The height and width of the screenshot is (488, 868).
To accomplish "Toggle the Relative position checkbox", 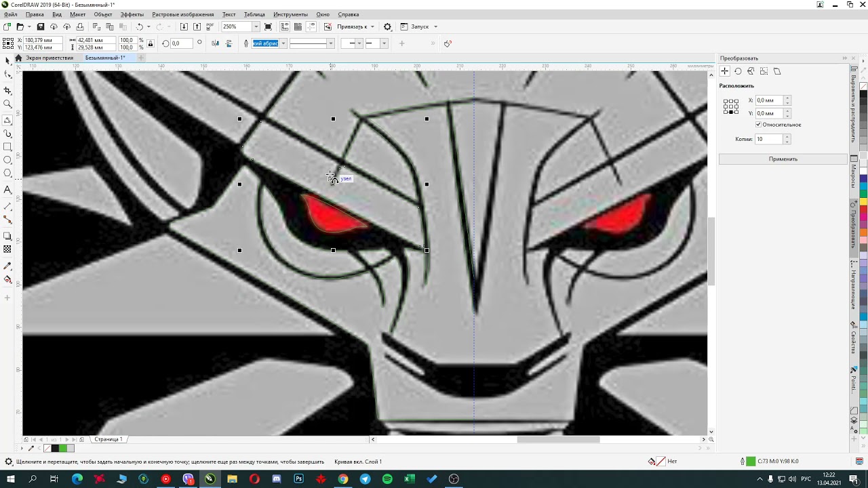I will coord(758,125).
